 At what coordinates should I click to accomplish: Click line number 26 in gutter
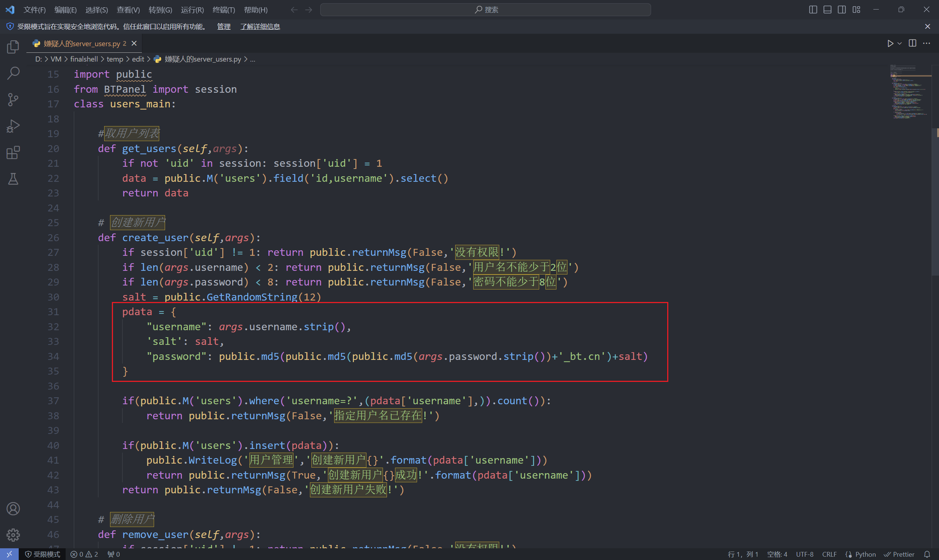tap(53, 238)
